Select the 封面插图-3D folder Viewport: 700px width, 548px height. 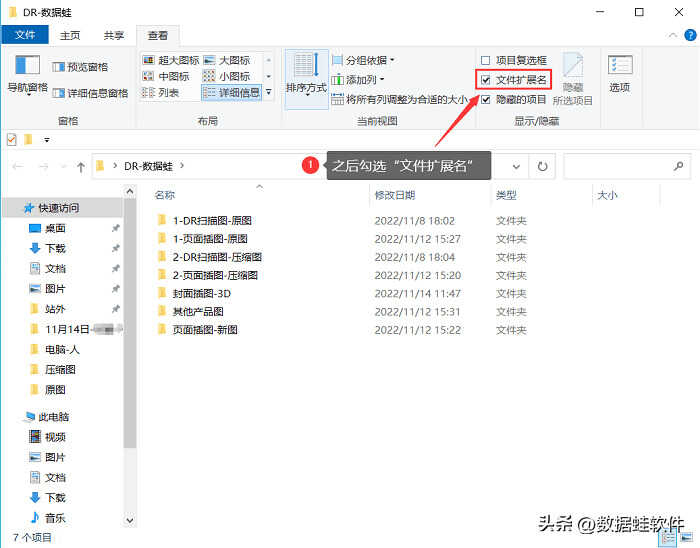[201, 293]
